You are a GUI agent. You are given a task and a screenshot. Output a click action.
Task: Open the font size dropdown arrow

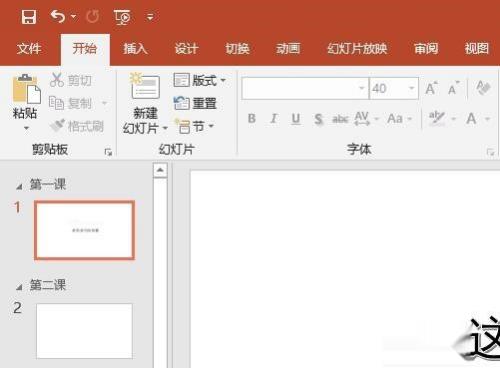click(x=412, y=88)
